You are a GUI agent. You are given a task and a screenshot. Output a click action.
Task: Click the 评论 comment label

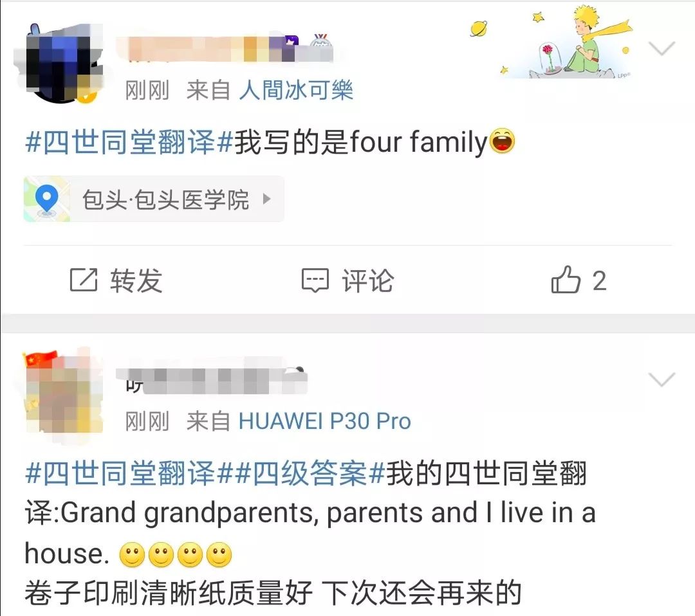367,280
